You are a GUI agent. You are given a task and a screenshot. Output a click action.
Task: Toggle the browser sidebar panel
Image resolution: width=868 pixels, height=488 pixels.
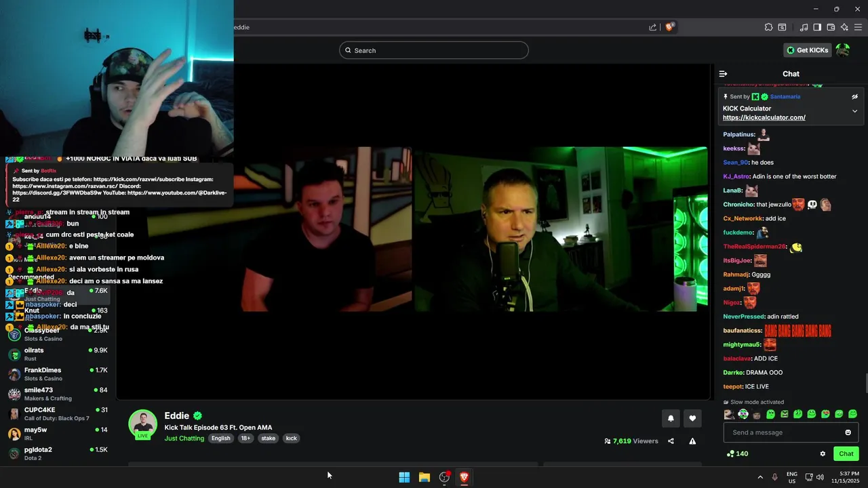[x=817, y=27]
